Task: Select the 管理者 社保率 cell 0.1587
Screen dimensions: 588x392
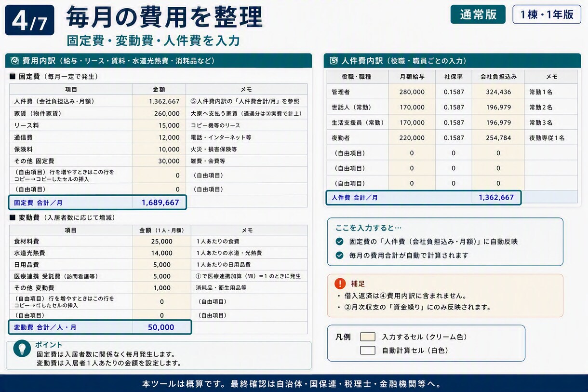Action: 454,92
